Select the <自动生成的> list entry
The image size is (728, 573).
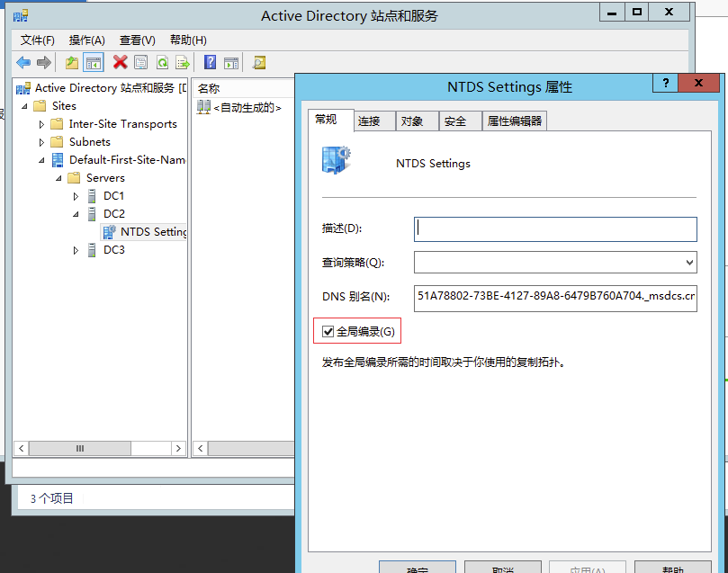click(247, 108)
